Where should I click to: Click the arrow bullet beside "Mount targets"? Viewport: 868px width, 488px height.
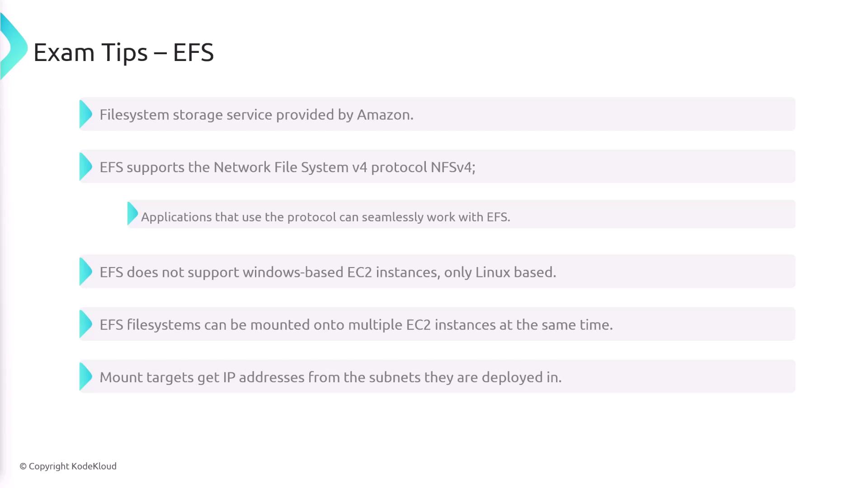[85, 376]
